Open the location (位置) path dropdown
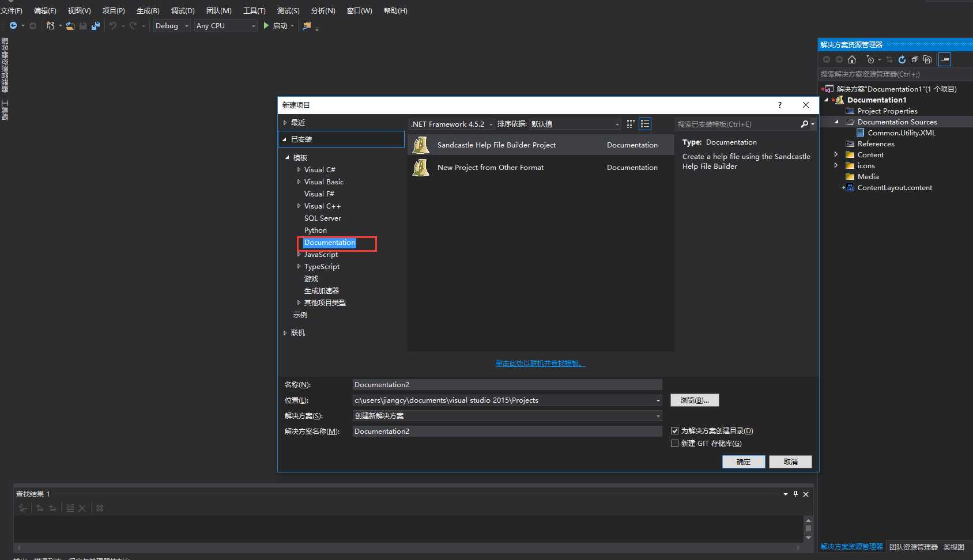This screenshot has height=560, width=973. pos(658,400)
